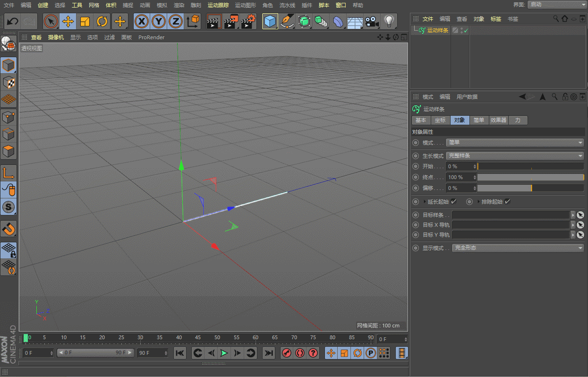Switch to Texture mode checker cube
The width and height of the screenshot is (588, 377).
[9, 82]
